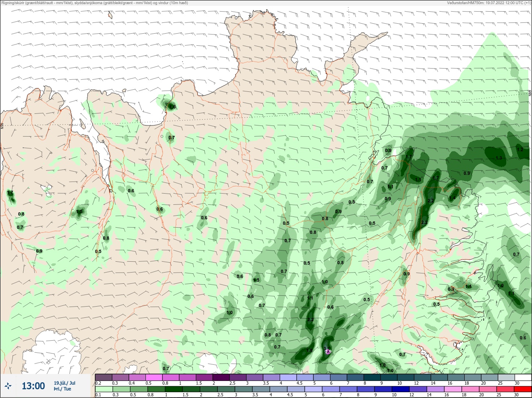Select the light orchid 14 swatch, lower legend
Viewport: 532px width, 398px height.
[436, 389]
